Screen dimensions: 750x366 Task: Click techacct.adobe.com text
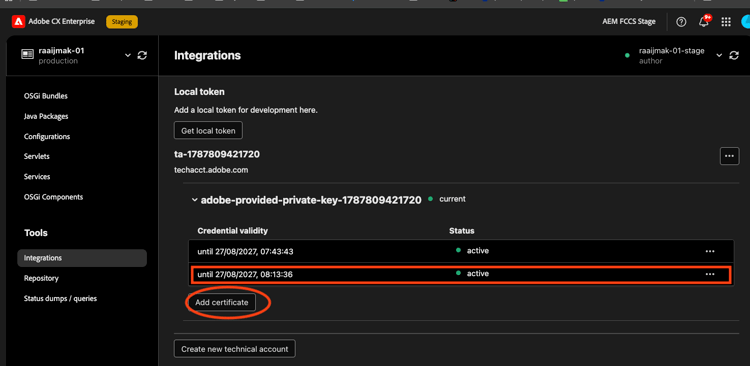point(211,170)
